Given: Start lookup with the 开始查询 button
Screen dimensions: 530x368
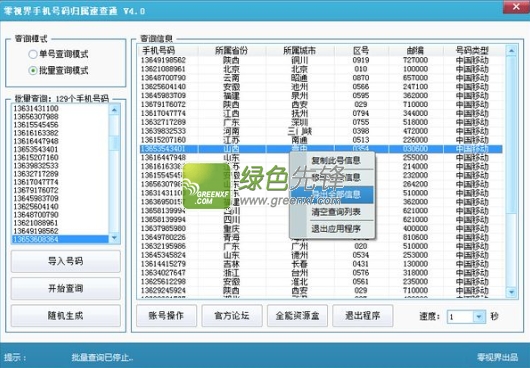Looking at the screenshot, I should pos(66,289).
